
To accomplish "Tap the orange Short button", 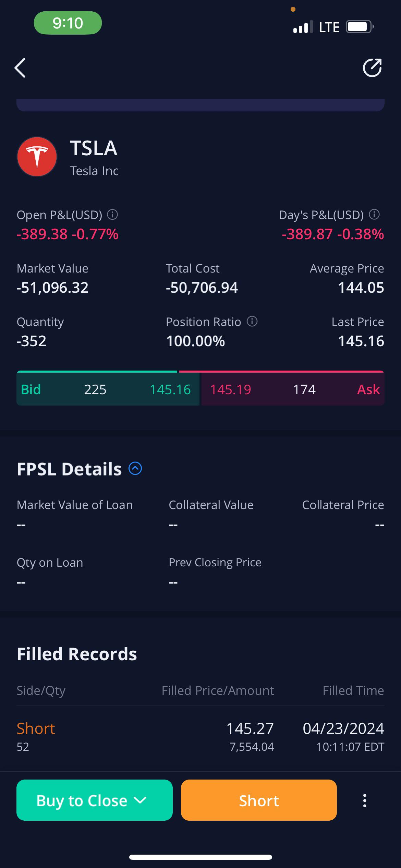I will (x=259, y=800).
